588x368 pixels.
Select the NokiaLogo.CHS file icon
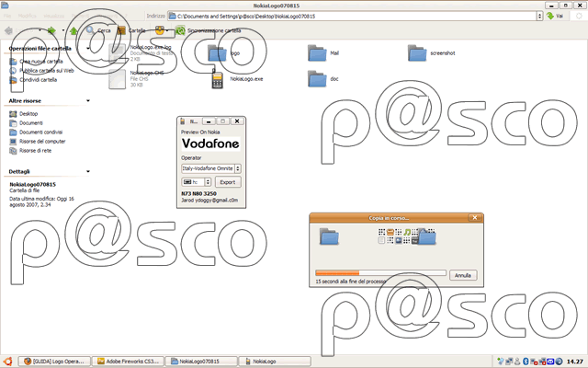[x=117, y=79]
